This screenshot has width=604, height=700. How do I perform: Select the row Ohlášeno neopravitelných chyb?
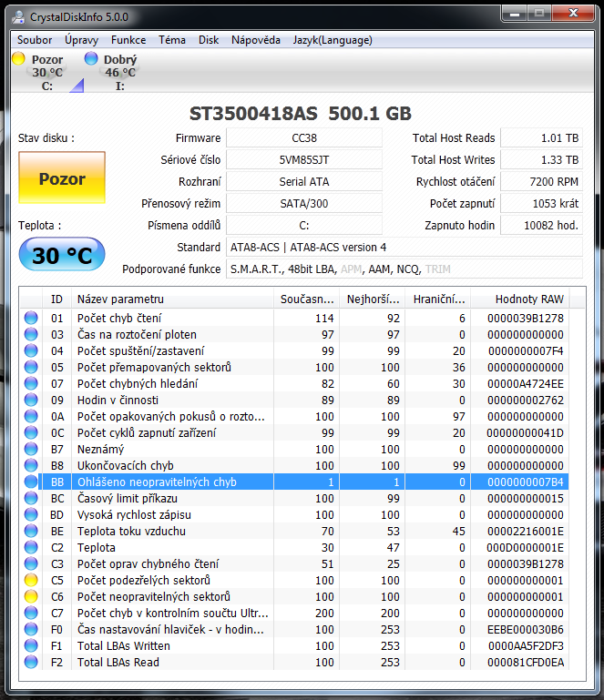tap(294, 482)
